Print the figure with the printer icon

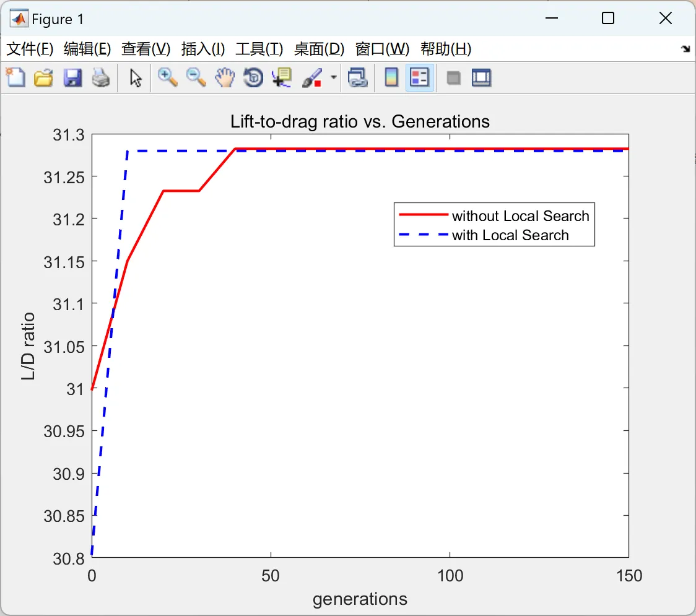[101, 77]
